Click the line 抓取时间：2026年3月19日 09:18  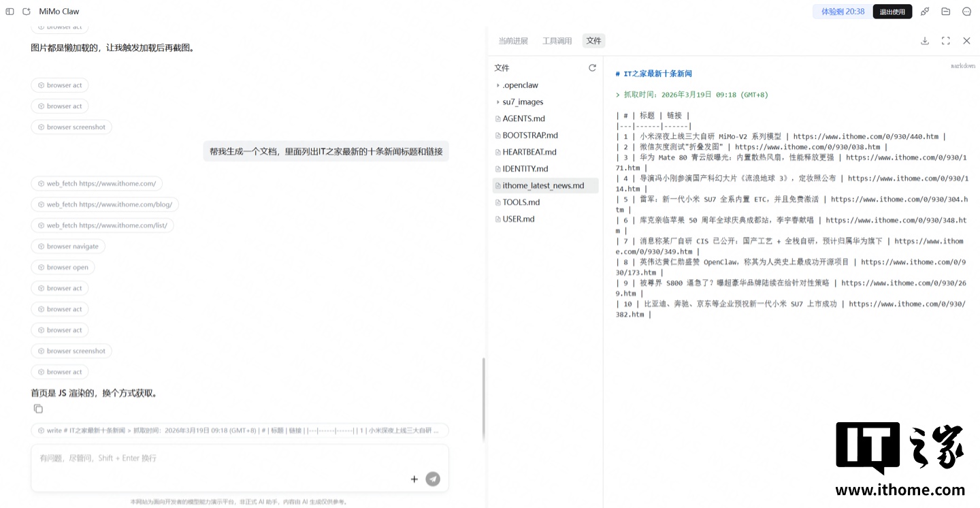[x=691, y=95]
